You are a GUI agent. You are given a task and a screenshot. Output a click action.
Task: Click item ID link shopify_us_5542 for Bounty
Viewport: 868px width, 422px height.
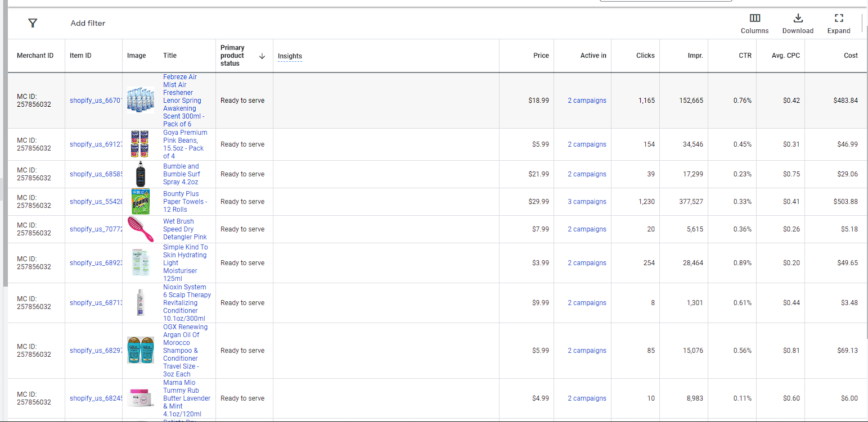tap(96, 202)
